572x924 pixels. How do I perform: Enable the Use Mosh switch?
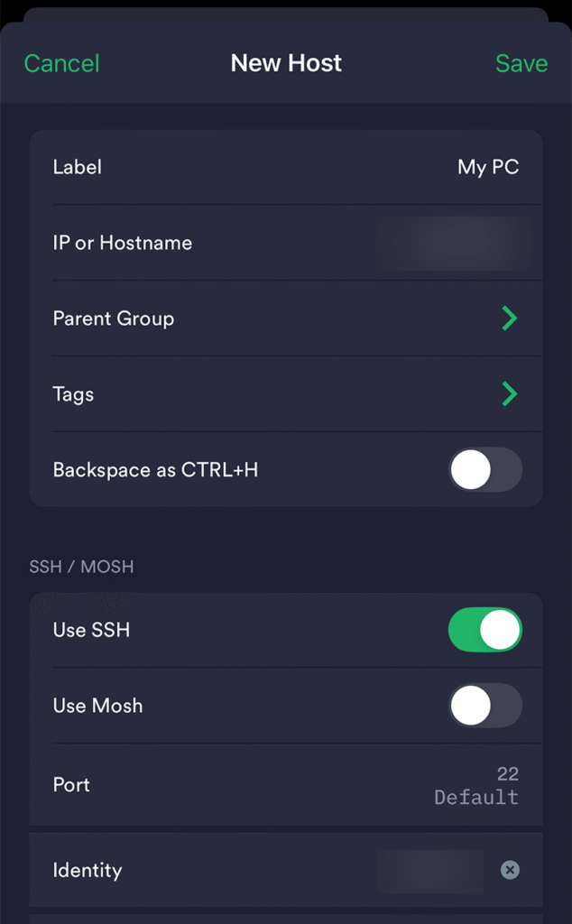(485, 706)
